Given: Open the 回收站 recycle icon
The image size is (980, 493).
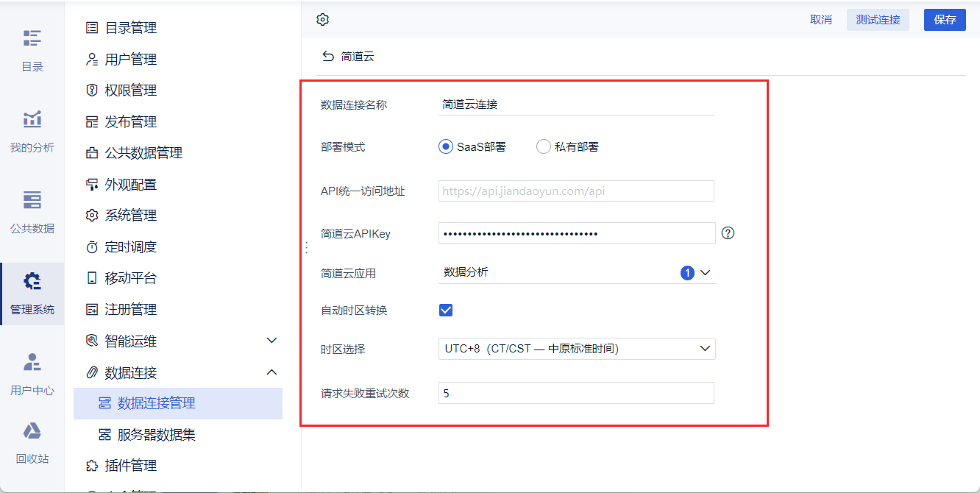Looking at the screenshot, I should click(32, 430).
